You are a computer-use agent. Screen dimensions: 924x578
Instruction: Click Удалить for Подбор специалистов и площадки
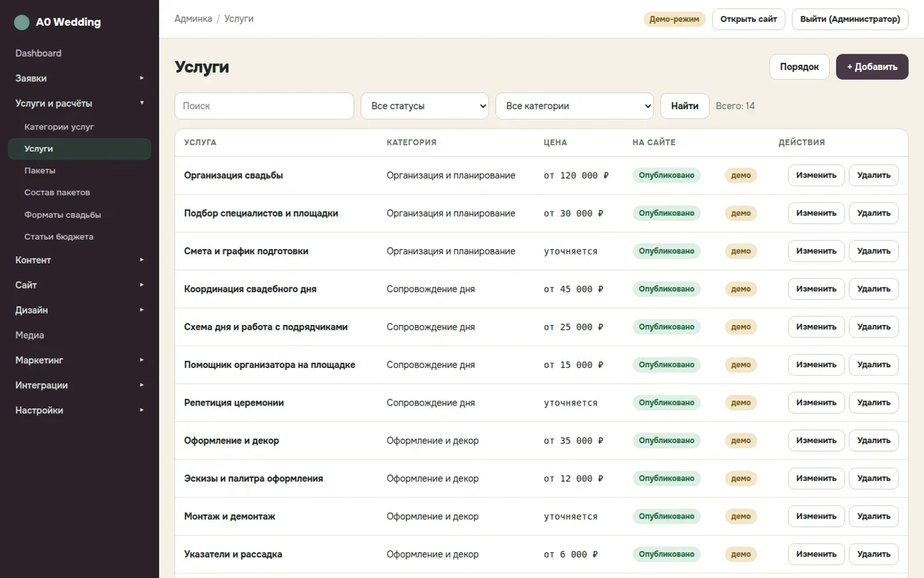pyautogui.click(x=874, y=213)
